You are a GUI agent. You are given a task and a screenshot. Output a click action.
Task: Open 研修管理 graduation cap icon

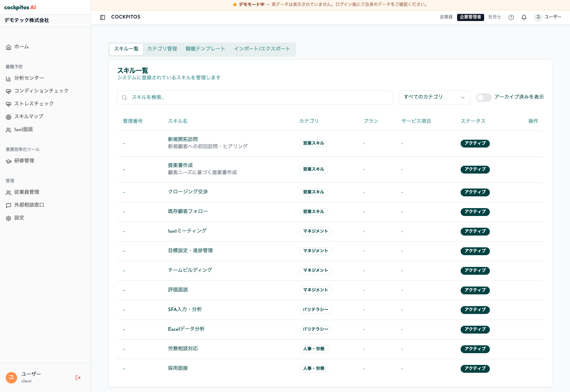tap(9, 161)
